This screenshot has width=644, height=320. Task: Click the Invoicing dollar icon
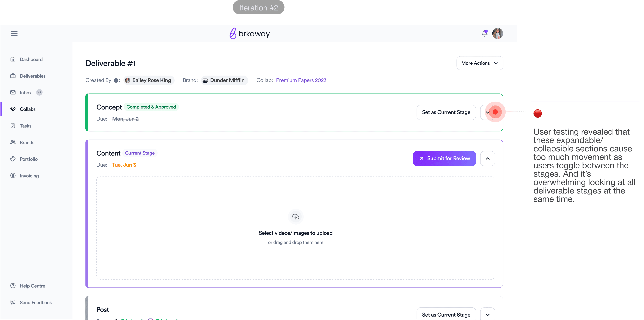tap(13, 176)
